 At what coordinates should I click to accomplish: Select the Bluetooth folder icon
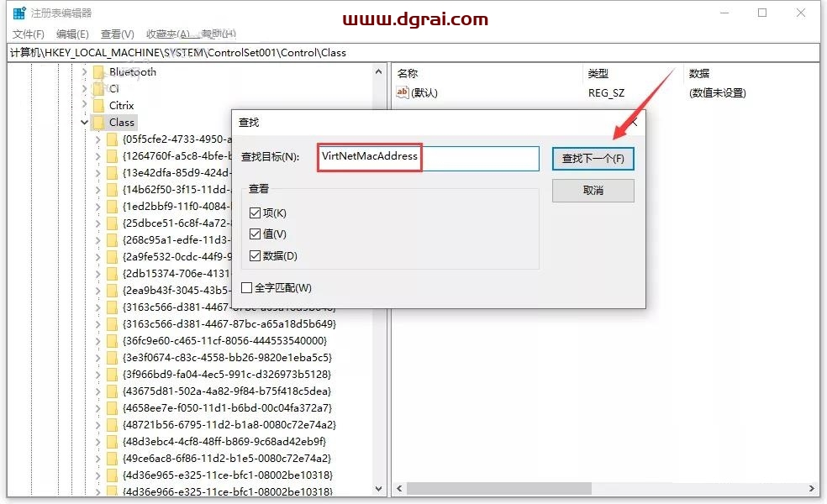click(x=98, y=71)
